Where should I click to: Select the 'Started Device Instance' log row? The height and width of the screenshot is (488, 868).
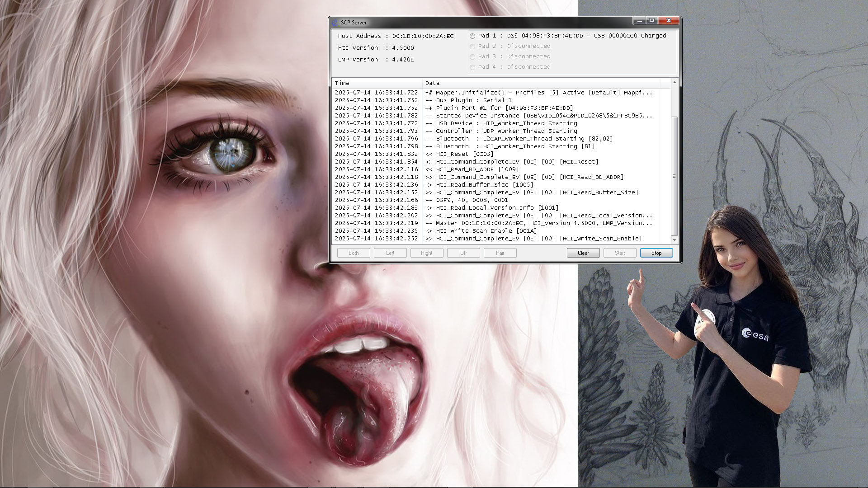click(495, 116)
